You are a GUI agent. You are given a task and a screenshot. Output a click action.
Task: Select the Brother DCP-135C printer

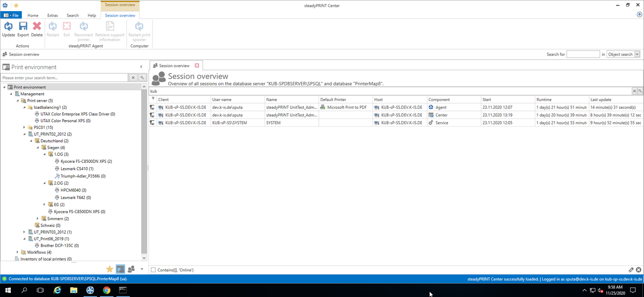click(56, 246)
